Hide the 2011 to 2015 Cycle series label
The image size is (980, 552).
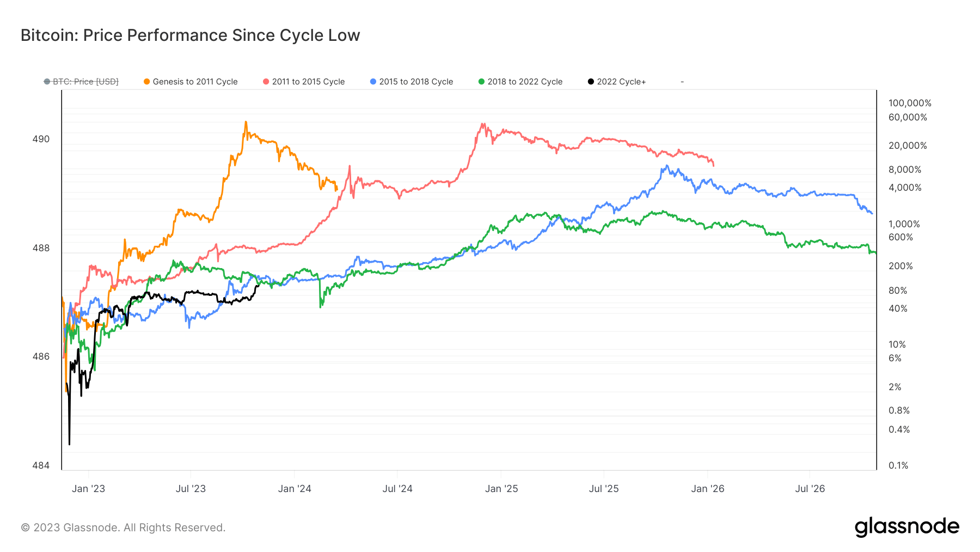(308, 82)
